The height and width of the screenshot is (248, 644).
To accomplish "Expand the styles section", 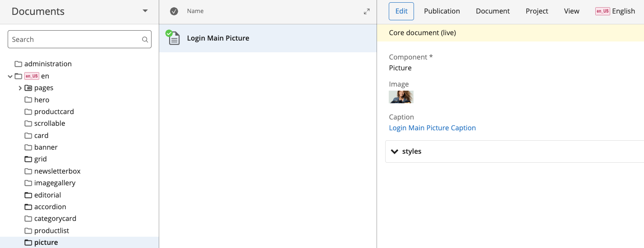I will click(x=395, y=152).
